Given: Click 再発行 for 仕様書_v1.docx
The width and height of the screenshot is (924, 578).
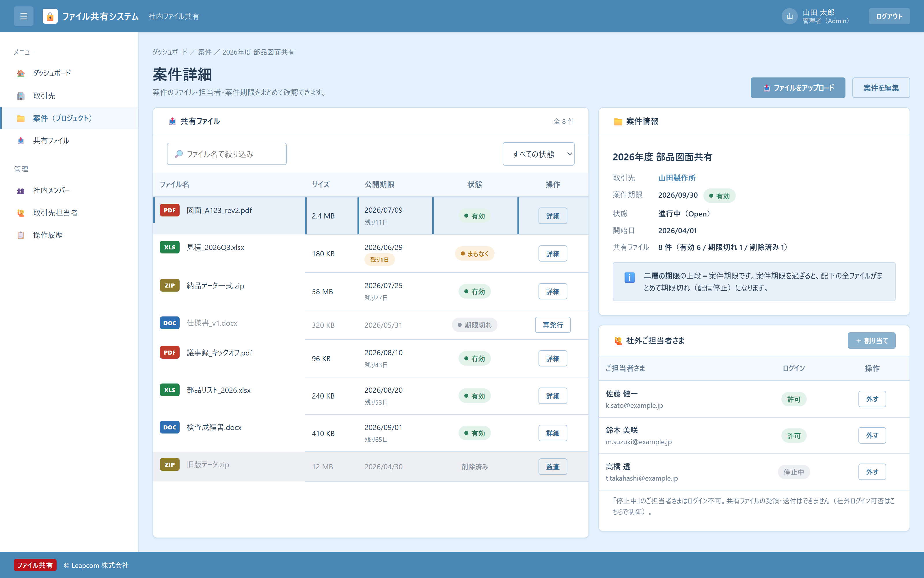Looking at the screenshot, I should [x=552, y=325].
